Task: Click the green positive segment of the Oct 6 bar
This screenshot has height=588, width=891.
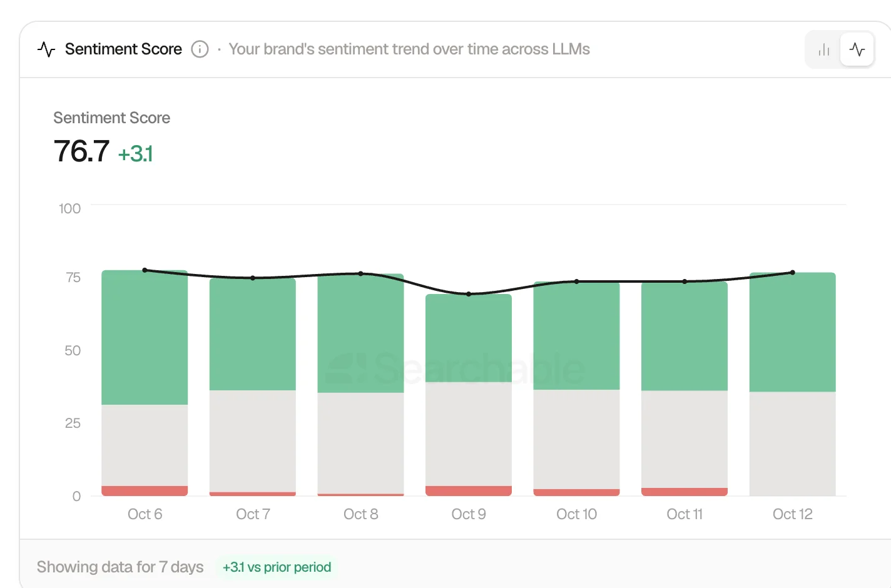Action: 145,338
